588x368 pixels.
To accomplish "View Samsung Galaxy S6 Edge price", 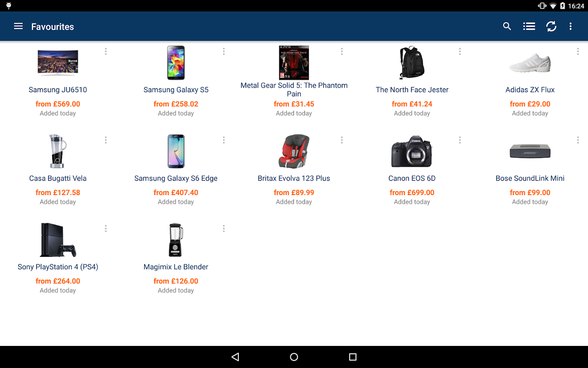I will point(176,193).
